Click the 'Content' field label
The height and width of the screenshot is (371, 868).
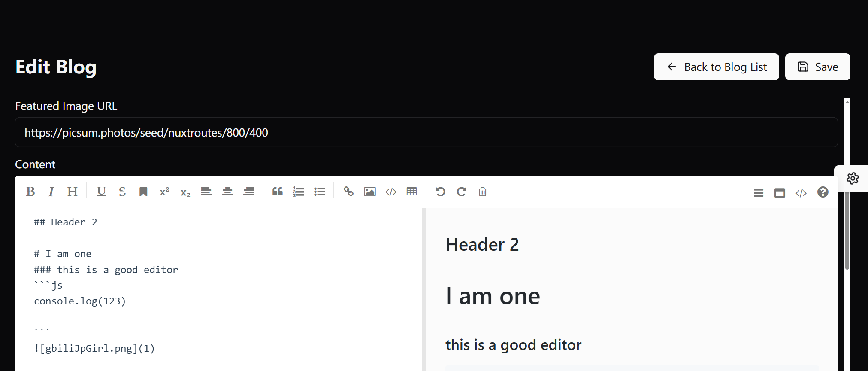(35, 164)
